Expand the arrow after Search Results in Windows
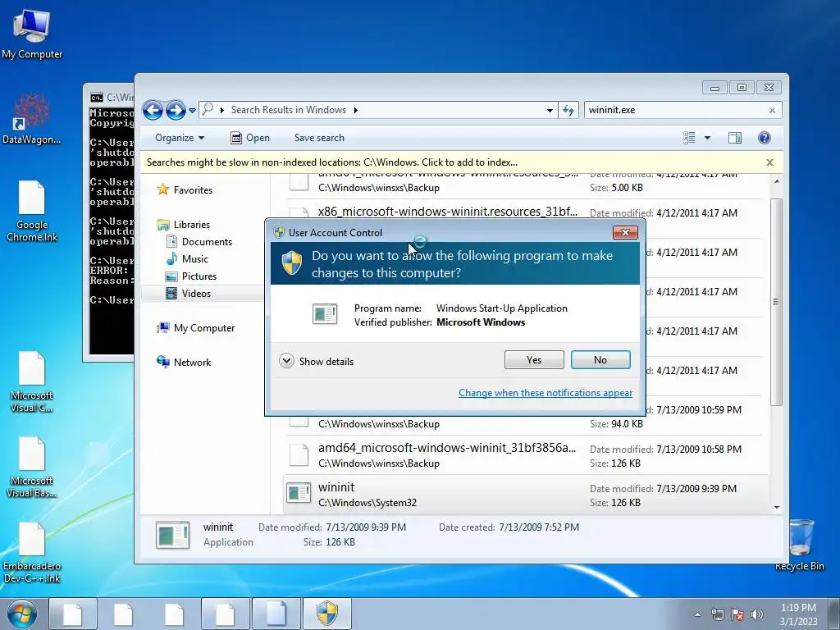This screenshot has width=840, height=630. pyautogui.click(x=355, y=111)
